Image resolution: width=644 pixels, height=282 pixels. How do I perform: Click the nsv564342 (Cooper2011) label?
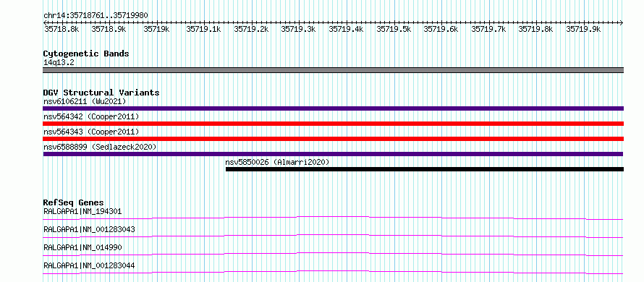pyautogui.click(x=91, y=116)
